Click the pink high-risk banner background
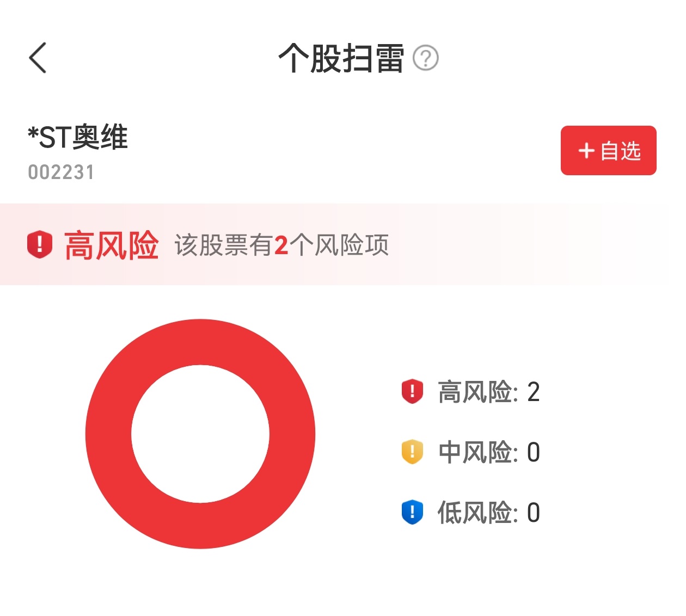 tap(517, 245)
